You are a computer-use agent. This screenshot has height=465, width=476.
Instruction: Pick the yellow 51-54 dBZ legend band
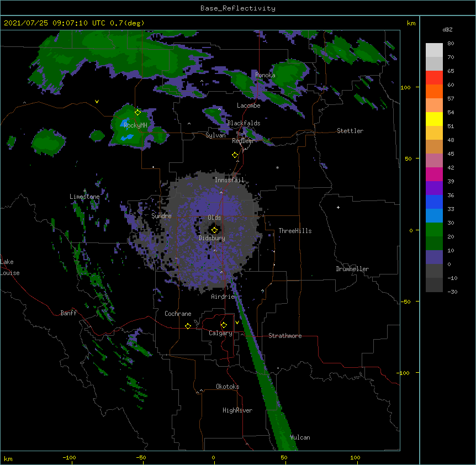click(434, 119)
